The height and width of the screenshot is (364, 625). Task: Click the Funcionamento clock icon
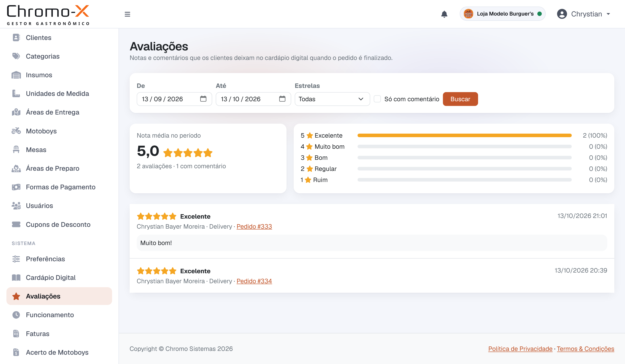click(x=16, y=315)
